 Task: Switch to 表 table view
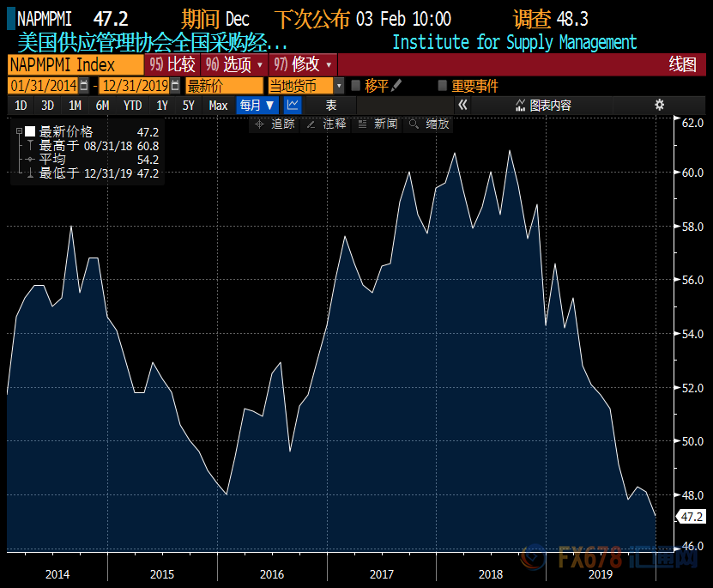click(331, 105)
